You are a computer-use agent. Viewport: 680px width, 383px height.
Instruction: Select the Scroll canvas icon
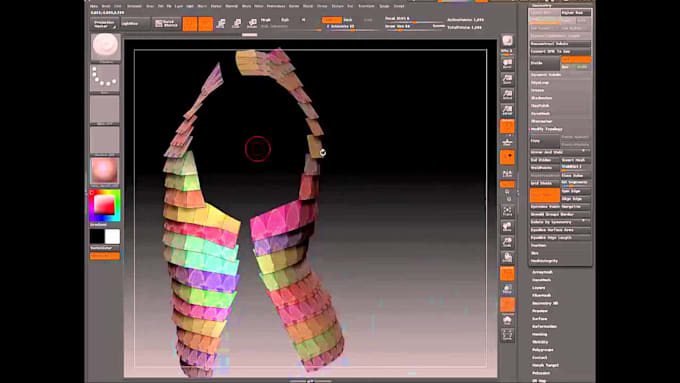(x=507, y=64)
